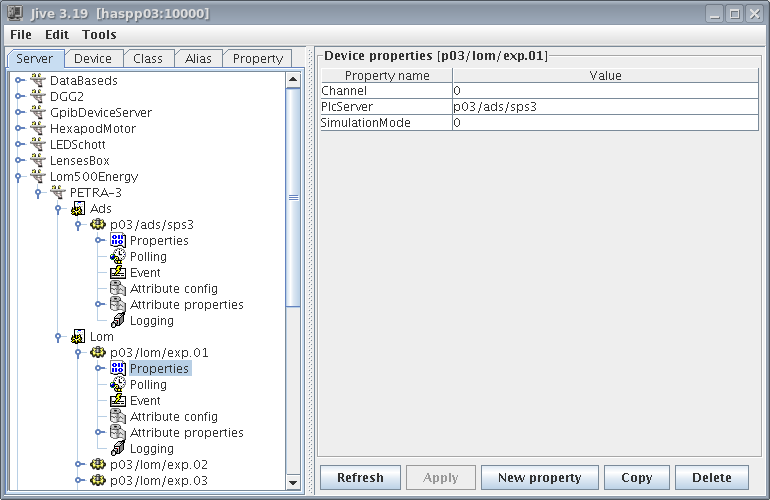The image size is (770, 500).
Task: Click the LensesBox server icon
Action: coord(38,160)
